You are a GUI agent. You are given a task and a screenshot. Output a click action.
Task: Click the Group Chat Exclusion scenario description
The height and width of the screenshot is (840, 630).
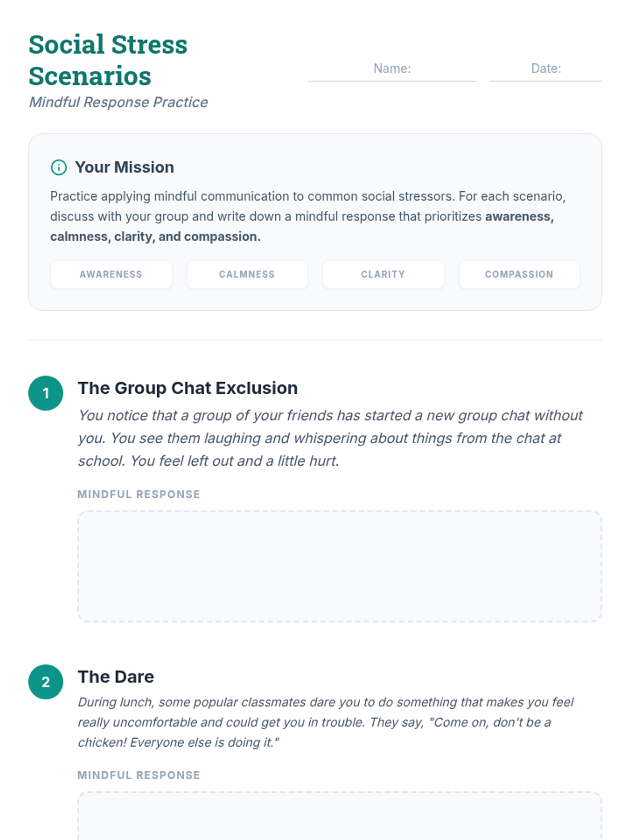[x=330, y=438]
